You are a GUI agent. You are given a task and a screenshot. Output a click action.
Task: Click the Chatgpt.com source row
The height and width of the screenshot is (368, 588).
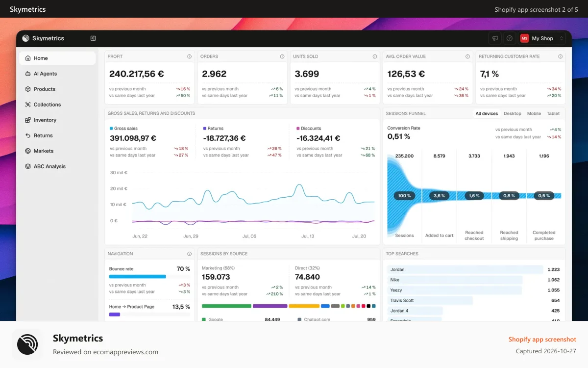coord(337,319)
